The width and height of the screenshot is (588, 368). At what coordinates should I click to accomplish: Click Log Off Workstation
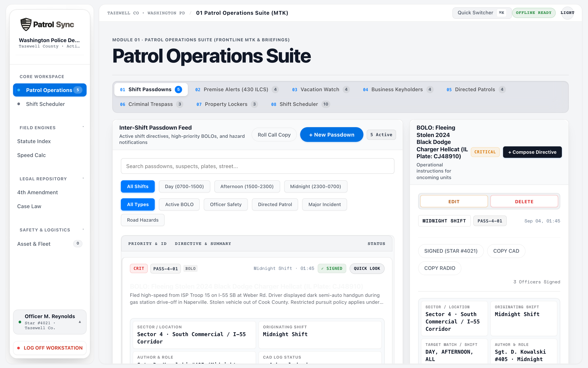click(50, 348)
